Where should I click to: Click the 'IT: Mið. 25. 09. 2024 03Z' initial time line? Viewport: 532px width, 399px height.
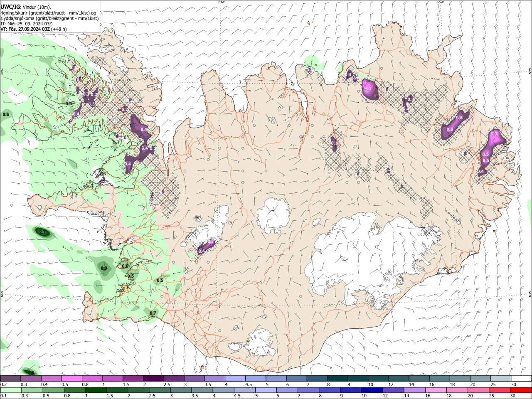(26, 24)
